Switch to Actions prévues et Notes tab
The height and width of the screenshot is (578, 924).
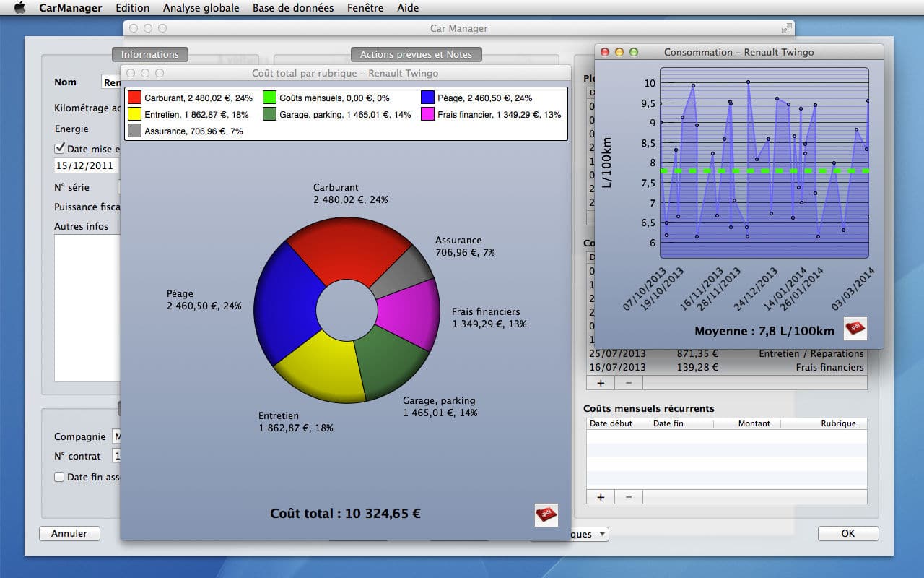pyautogui.click(x=416, y=54)
